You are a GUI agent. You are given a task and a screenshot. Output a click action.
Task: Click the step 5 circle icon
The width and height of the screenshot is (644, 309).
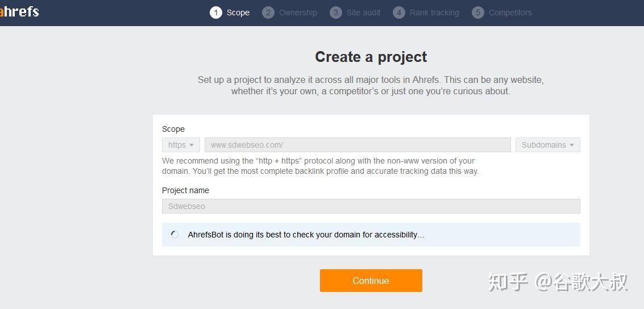click(x=478, y=12)
